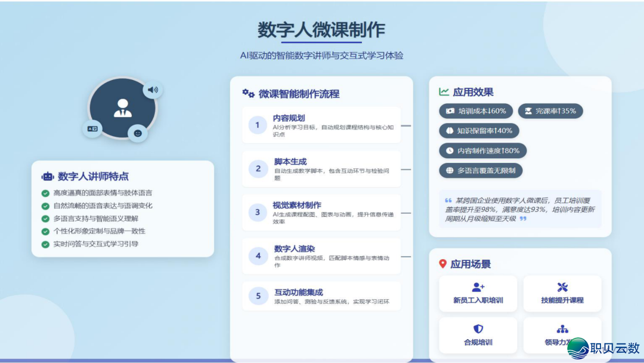Image resolution: width=644 pixels, height=363 pixels.
Task: Click the gears icon beside 微课智能制作流程
Action: point(248,93)
